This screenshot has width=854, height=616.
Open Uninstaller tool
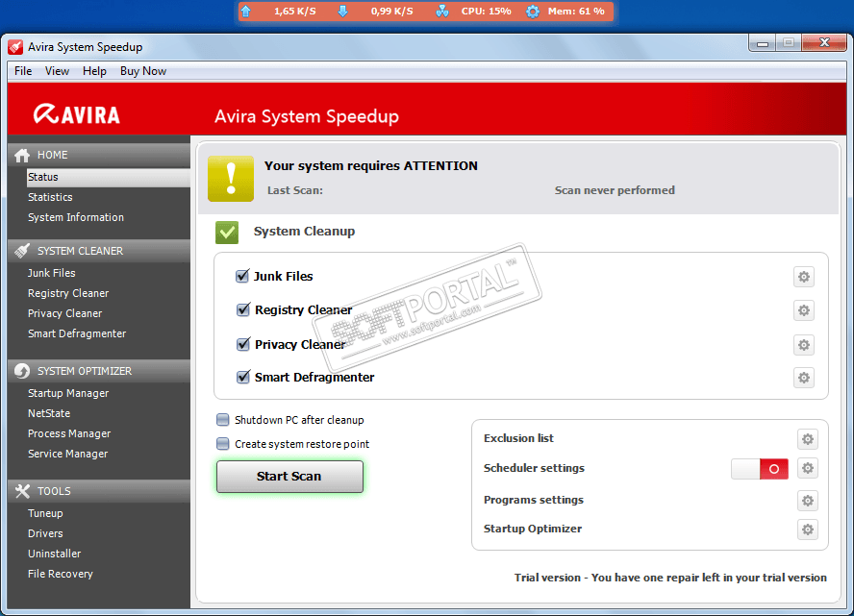click(x=55, y=554)
